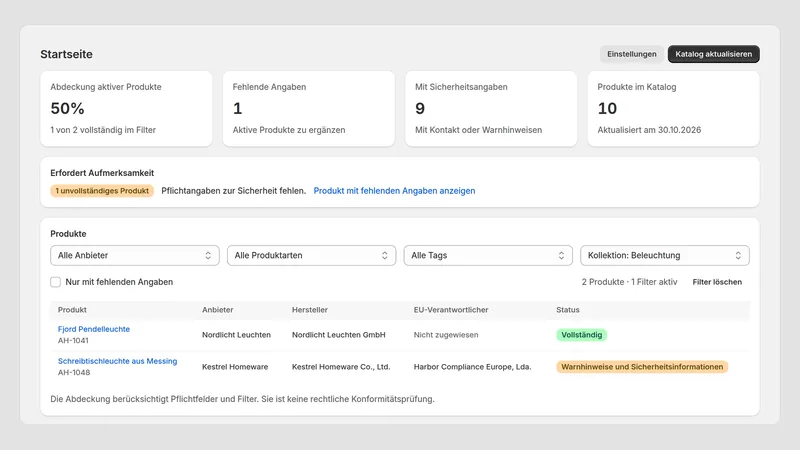Expand the Alle Produktarten dropdown
Viewport: 800px width, 450px height.
tap(311, 256)
